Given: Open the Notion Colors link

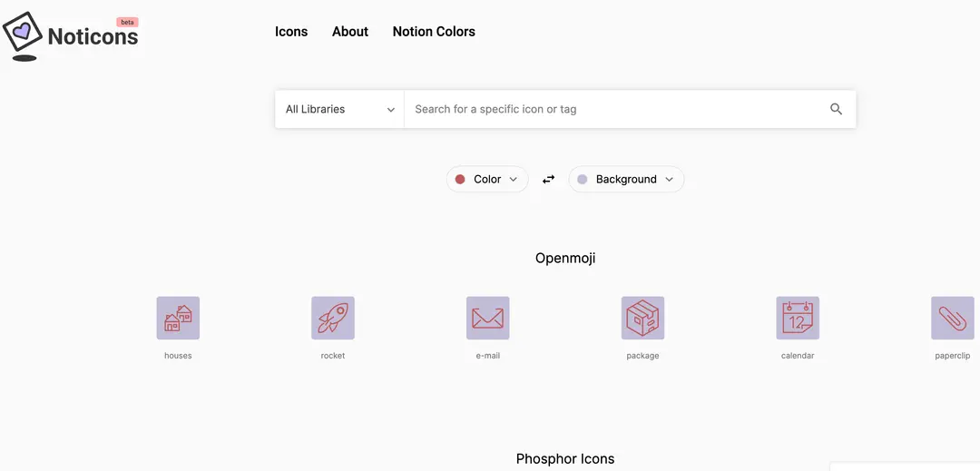Looking at the screenshot, I should point(434,32).
